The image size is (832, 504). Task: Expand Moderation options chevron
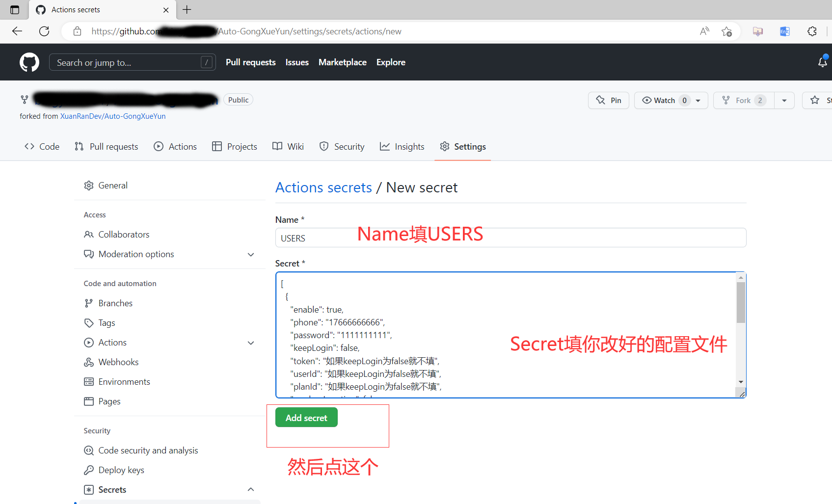tap(251, 254)
